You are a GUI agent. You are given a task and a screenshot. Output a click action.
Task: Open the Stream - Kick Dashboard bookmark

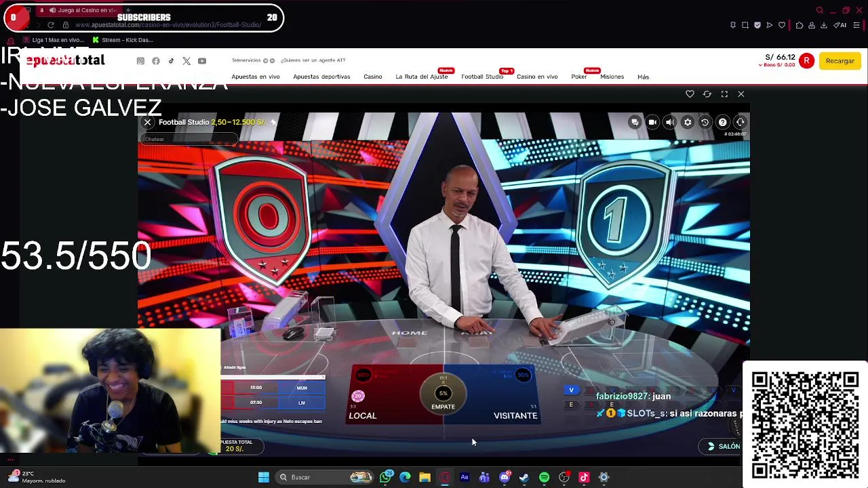click(123, 40)
